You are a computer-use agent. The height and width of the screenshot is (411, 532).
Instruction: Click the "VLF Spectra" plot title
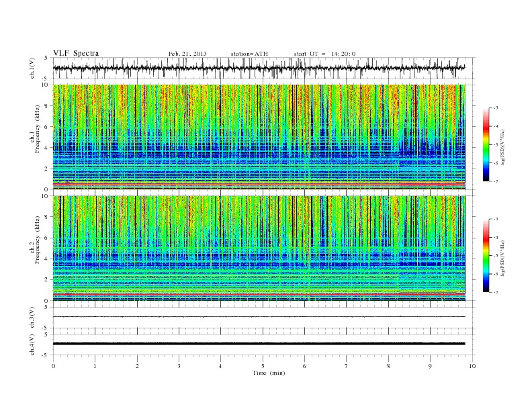tap(76, 53)
